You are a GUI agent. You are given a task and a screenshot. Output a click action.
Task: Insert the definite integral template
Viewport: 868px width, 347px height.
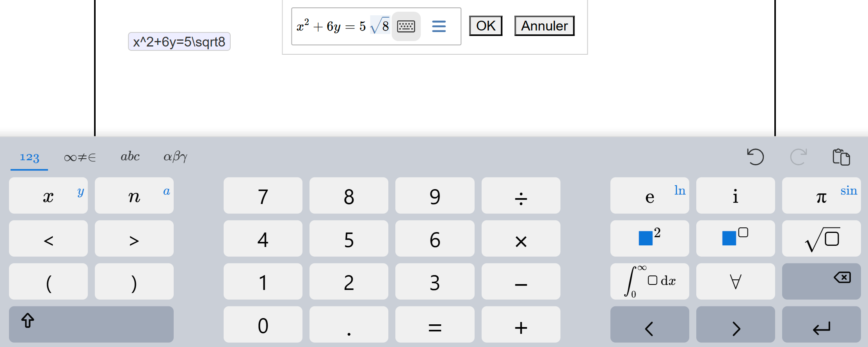tap(649, 282)
